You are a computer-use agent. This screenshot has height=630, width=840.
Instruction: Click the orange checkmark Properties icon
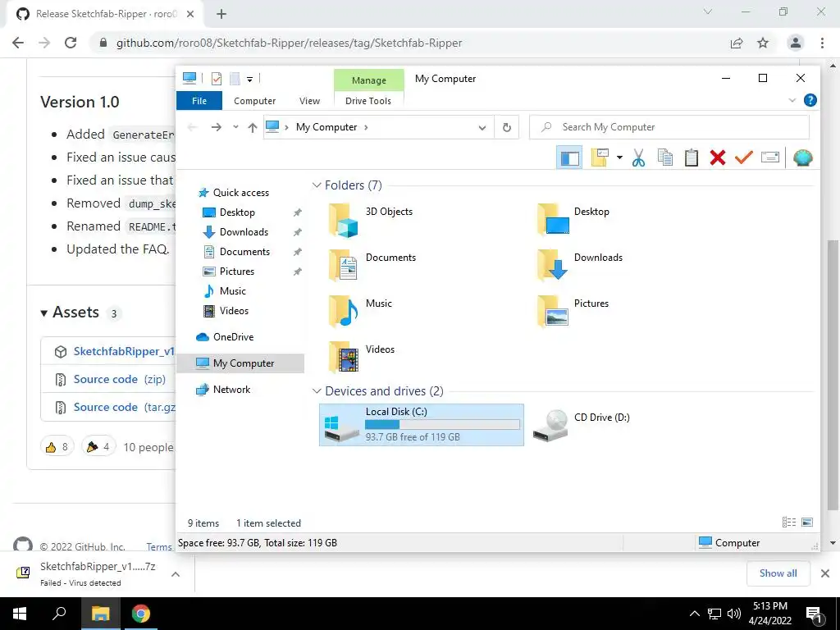(743, 158)
